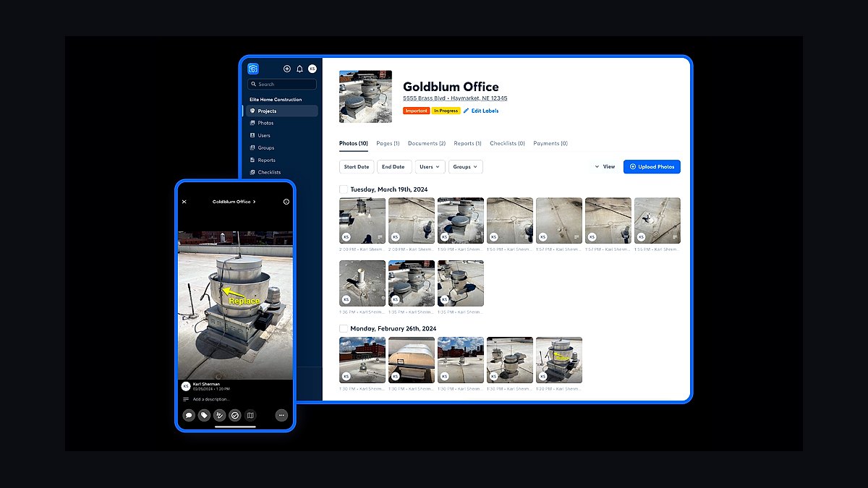Open the 1:20 PM annotated exhaust fan thumbnail
The width and height of the screenshot is (868, 488).
(559, 360)
